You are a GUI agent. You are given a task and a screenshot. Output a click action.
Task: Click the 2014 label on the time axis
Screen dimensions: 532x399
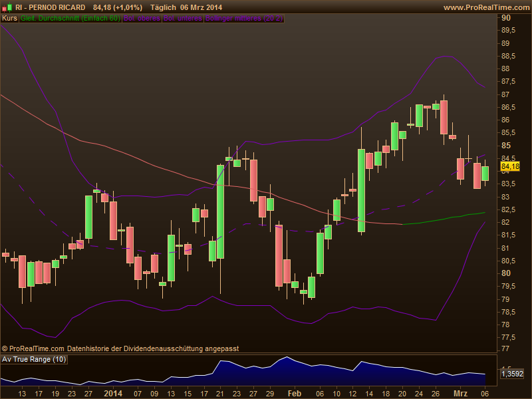[113, 393]
